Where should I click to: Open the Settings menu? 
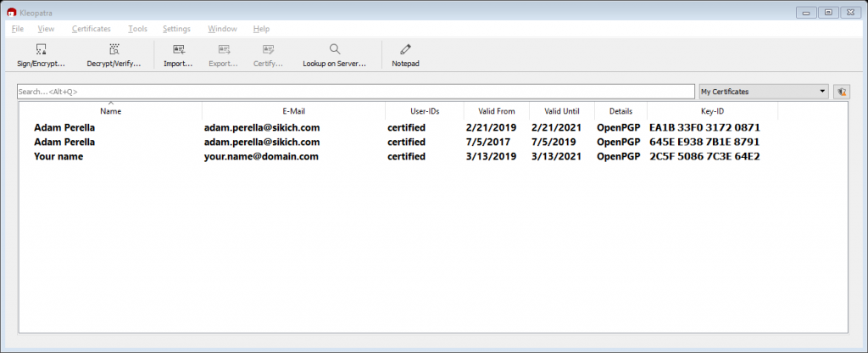tap(176, 29)
